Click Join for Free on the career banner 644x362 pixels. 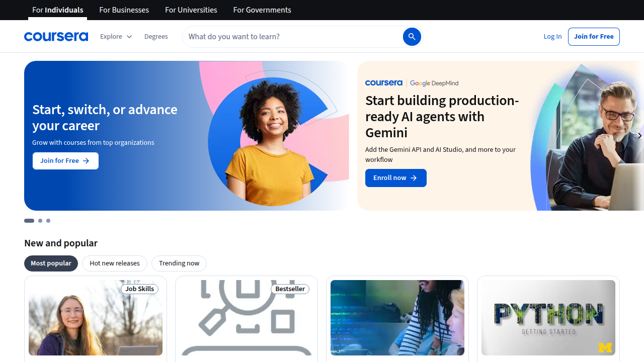click(x=65, y=161)
